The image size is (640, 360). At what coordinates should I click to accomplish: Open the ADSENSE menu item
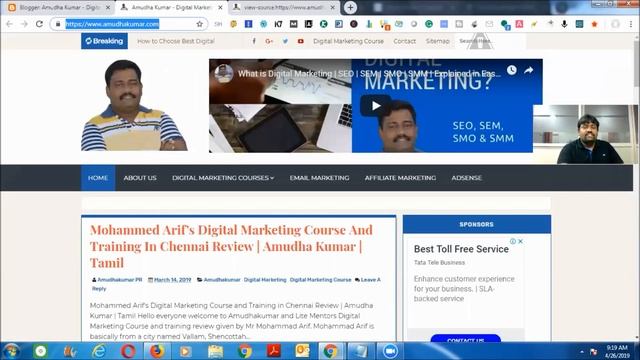tap(467, 178)
